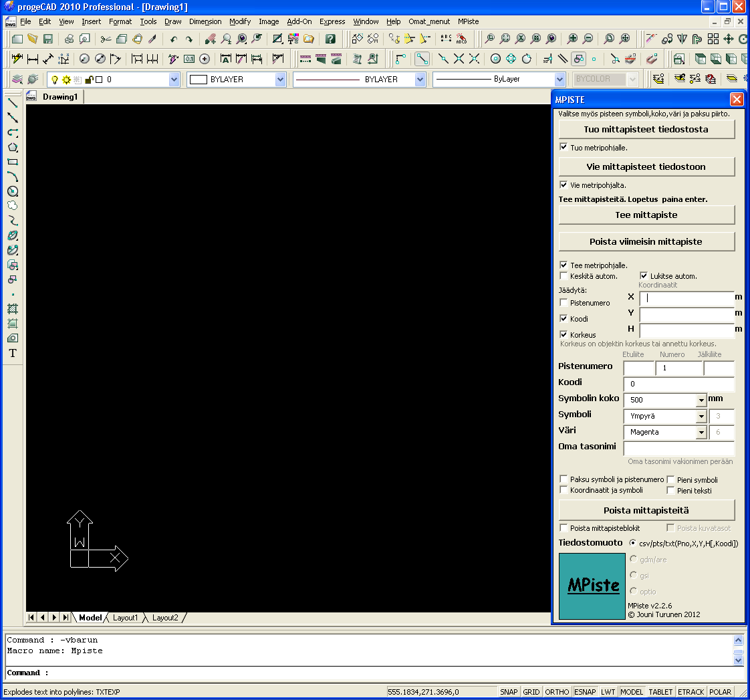Click the Koodi value input field

pyautogui.click(x=678, y=384)
